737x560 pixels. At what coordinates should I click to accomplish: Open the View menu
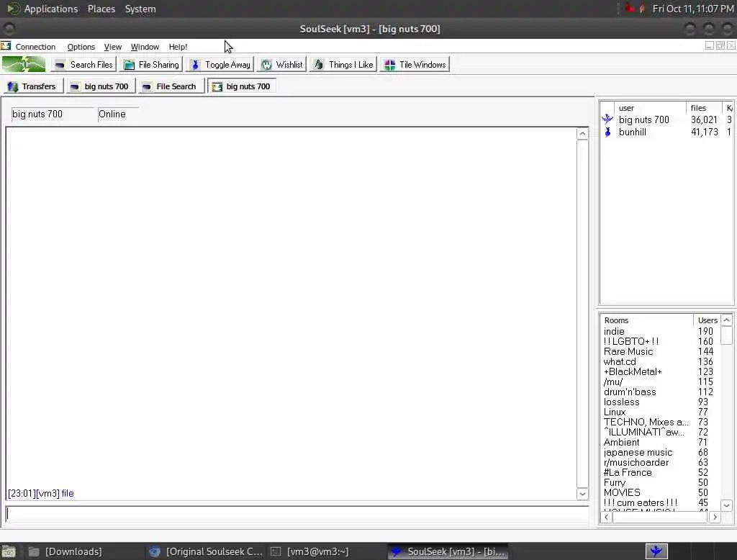pos(113,47)
